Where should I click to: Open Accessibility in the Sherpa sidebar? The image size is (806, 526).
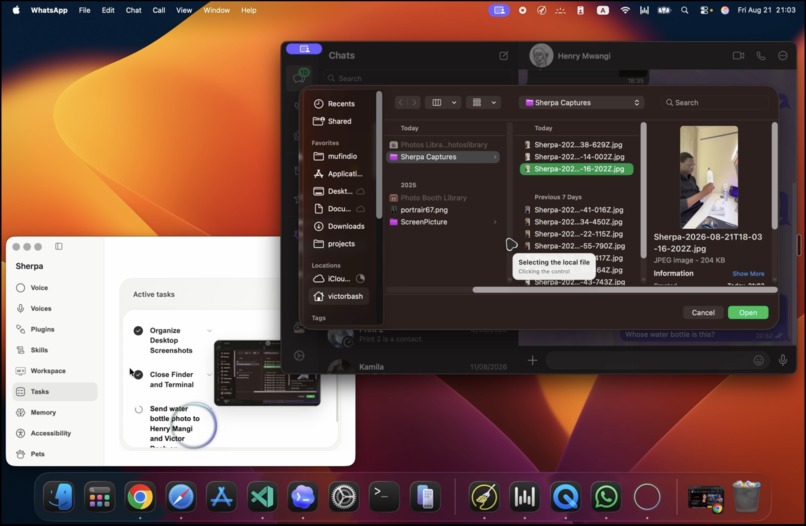click(54, 433)
